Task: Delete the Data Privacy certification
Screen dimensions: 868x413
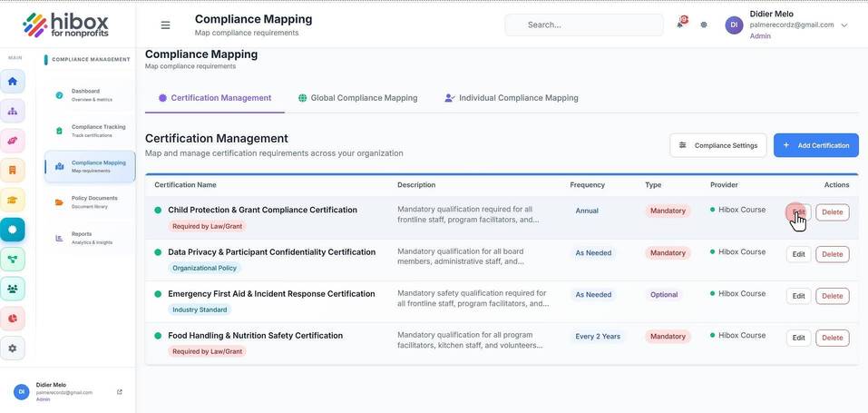Action: click(832, 254)
